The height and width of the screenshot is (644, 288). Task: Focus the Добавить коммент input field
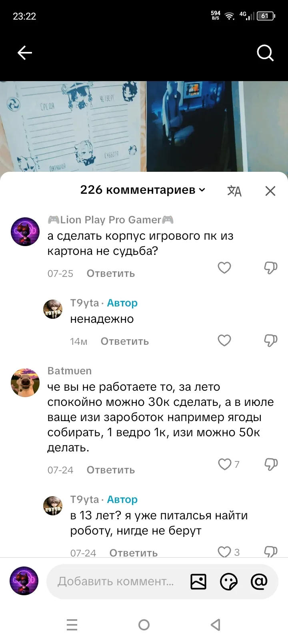pos(116,581)
